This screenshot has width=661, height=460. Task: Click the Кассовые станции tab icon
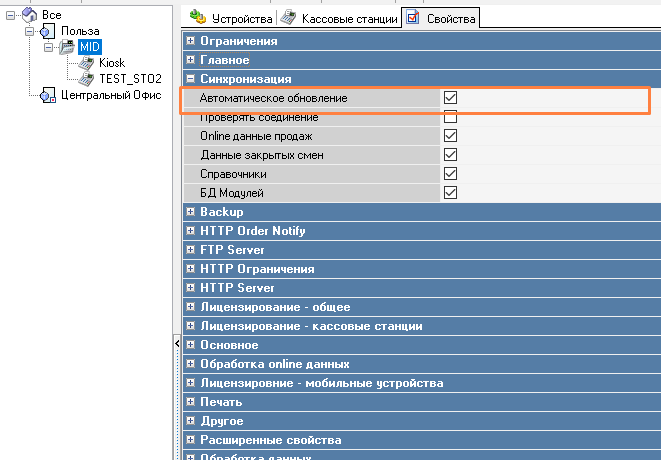[x=290, y=18]
